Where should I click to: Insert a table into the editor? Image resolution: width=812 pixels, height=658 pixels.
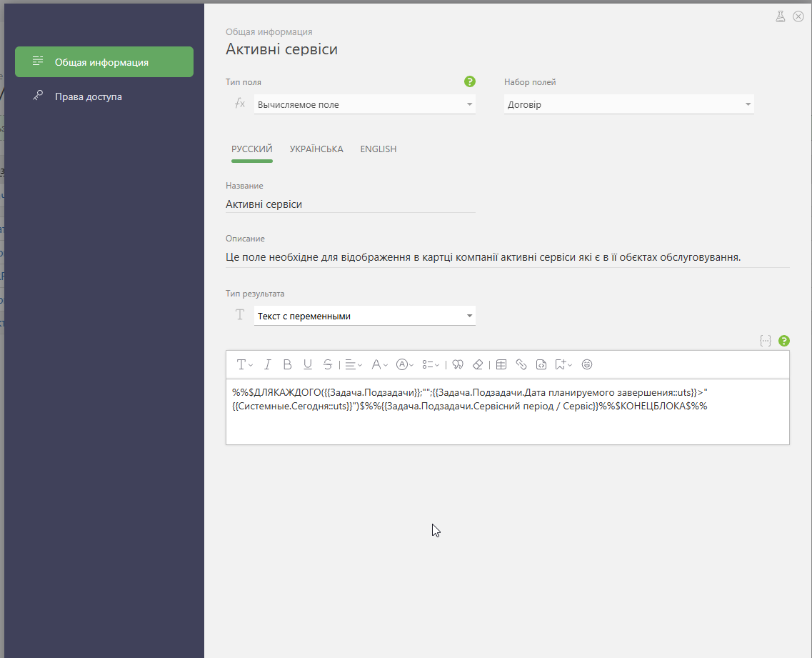[501, 365]
